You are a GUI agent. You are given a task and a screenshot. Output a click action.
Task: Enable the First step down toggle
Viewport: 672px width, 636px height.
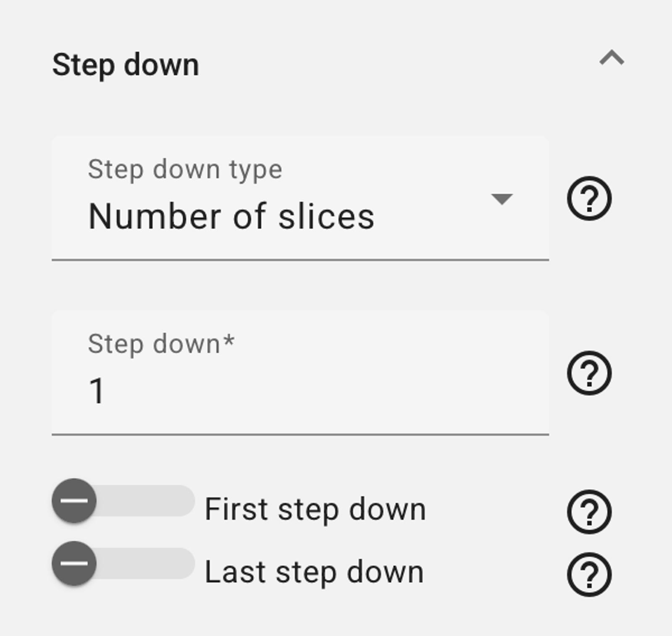click(123, 500)
